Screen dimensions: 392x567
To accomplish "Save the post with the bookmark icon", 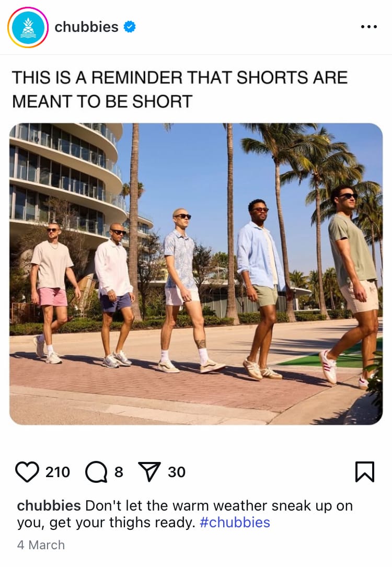I will tap(364, 472).
